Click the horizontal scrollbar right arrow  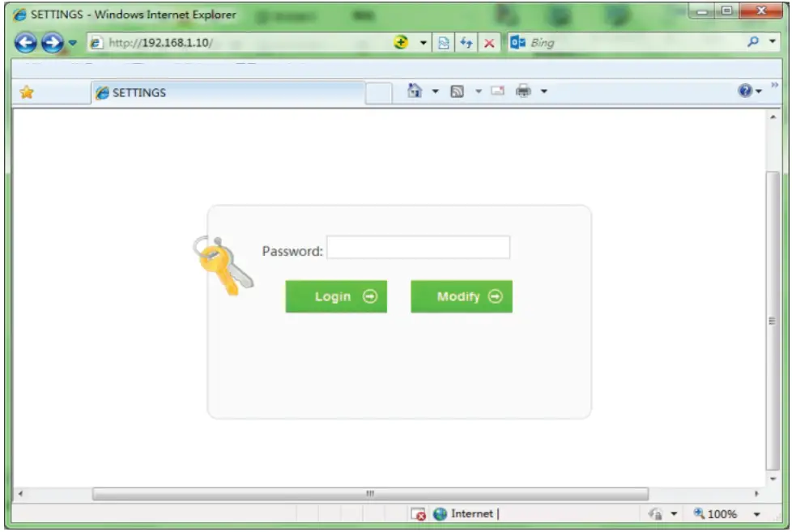coord(756,494)
